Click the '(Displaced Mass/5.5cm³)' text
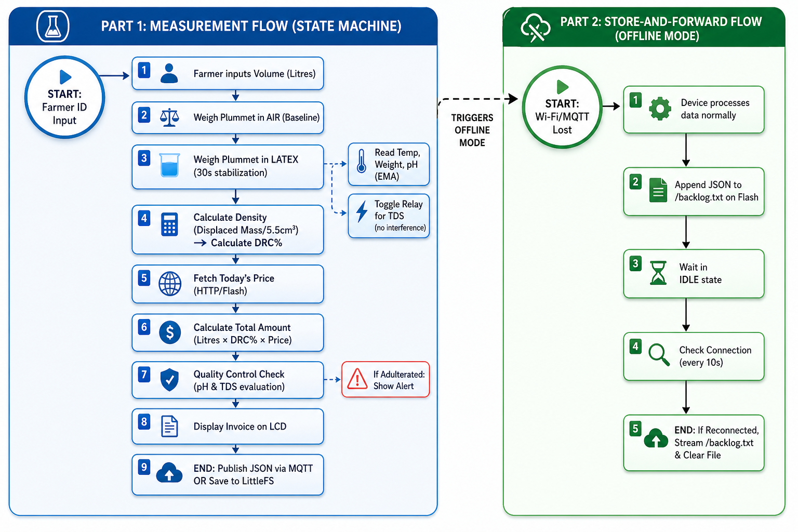Image resolution: width=798 pixels, height=532 pixels. point(246,230)
